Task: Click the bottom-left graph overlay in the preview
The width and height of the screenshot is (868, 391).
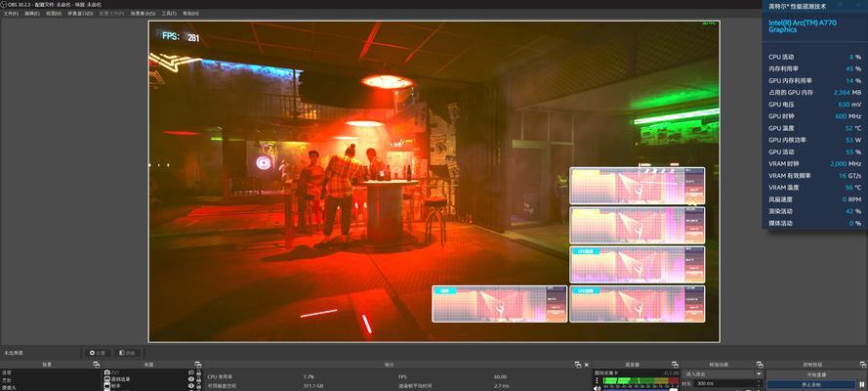Action: [x=499, y=304]
